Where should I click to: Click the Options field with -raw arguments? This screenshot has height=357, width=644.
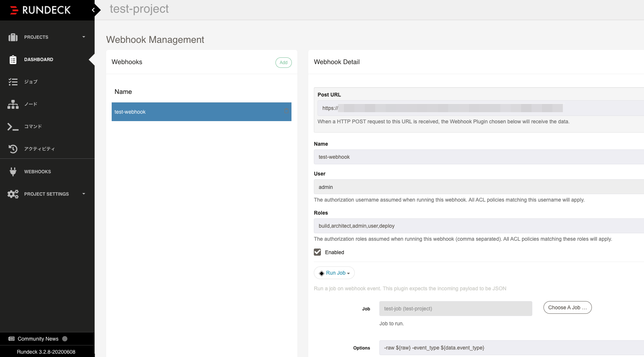[511, 348]
